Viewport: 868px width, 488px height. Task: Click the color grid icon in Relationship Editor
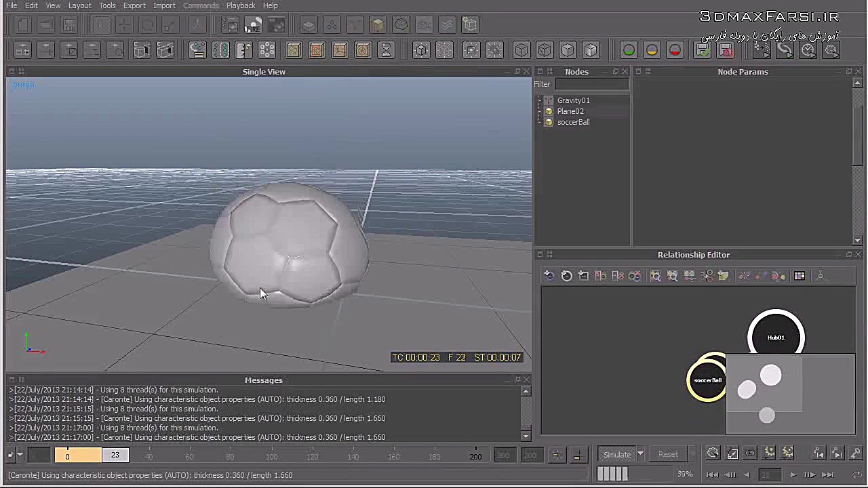point(800,276)
